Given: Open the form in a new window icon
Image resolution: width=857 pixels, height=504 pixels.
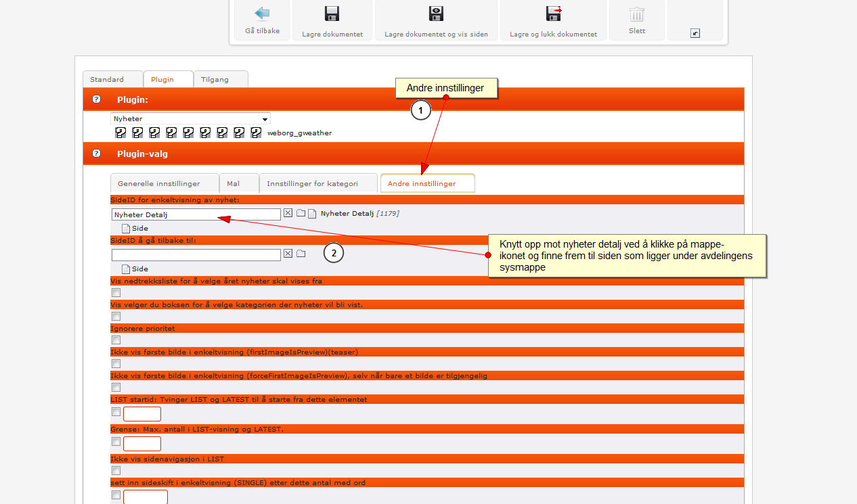Looking at the screenshot, I should [695, 33].
